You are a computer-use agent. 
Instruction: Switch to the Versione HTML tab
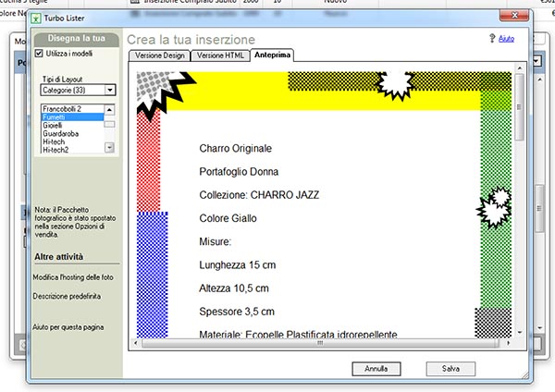coord(220,55)
